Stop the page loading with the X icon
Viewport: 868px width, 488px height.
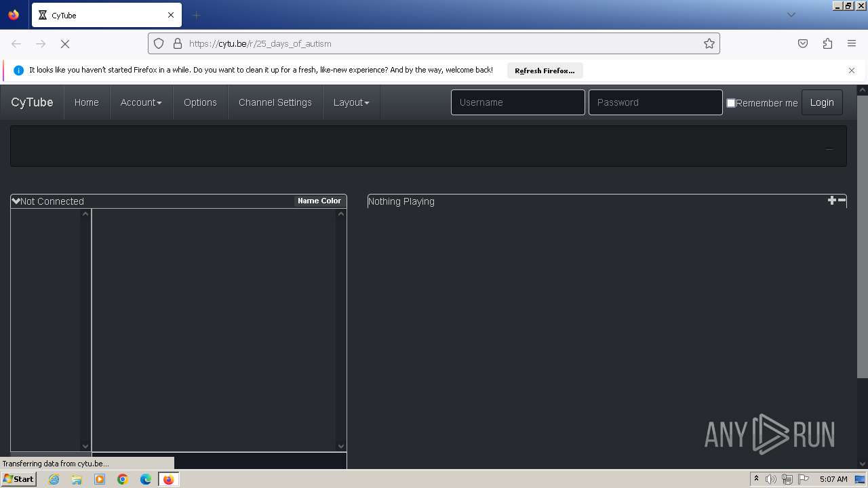pos(65,43)
